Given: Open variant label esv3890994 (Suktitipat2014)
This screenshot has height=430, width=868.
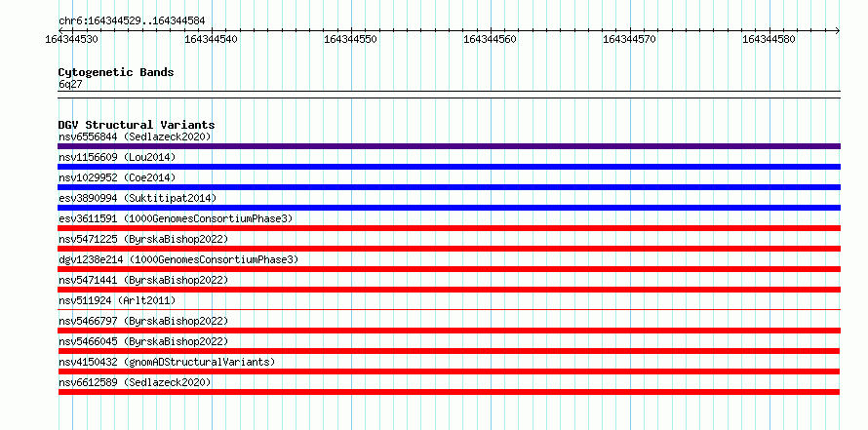Looking at the screenshot, I should 138,198.
